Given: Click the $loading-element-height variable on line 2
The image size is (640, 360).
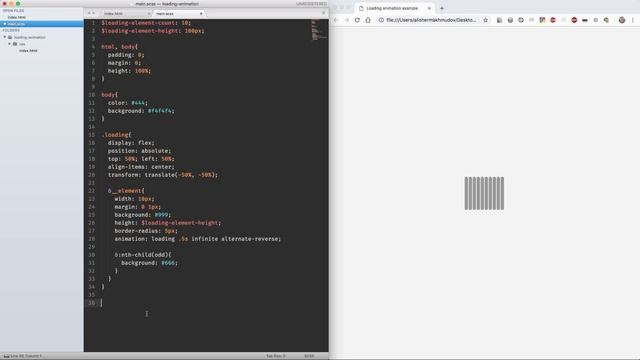Looking at the screenshot, I should tap(140, 31).
